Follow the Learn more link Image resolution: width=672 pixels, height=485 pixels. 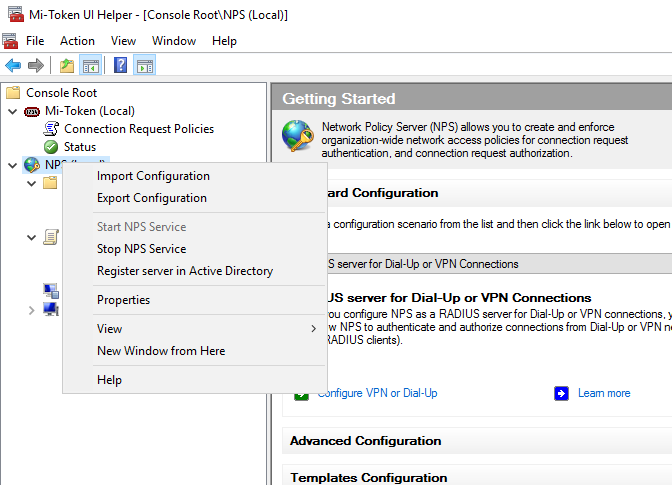pyautogui.click(x=604, y=393)
